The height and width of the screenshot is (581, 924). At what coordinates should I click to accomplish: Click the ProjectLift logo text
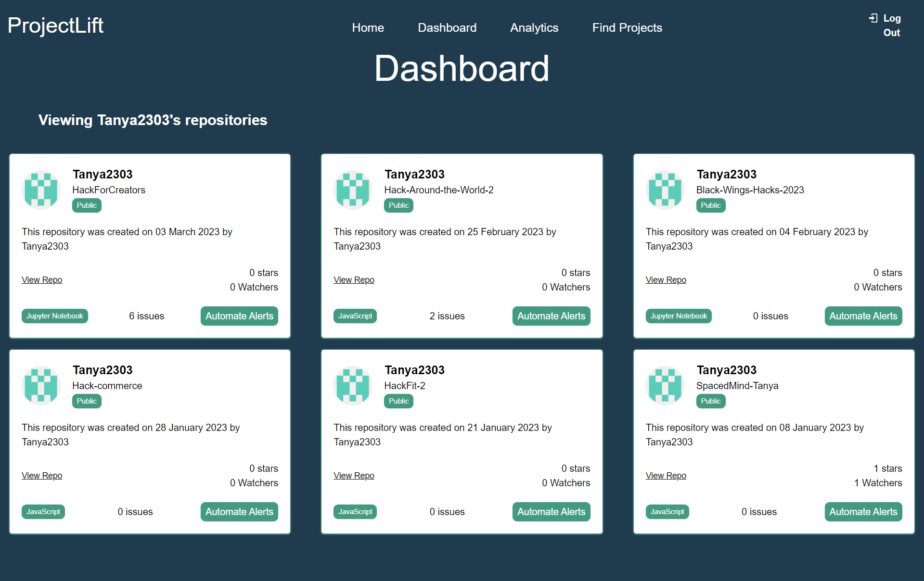coord(55,25)
